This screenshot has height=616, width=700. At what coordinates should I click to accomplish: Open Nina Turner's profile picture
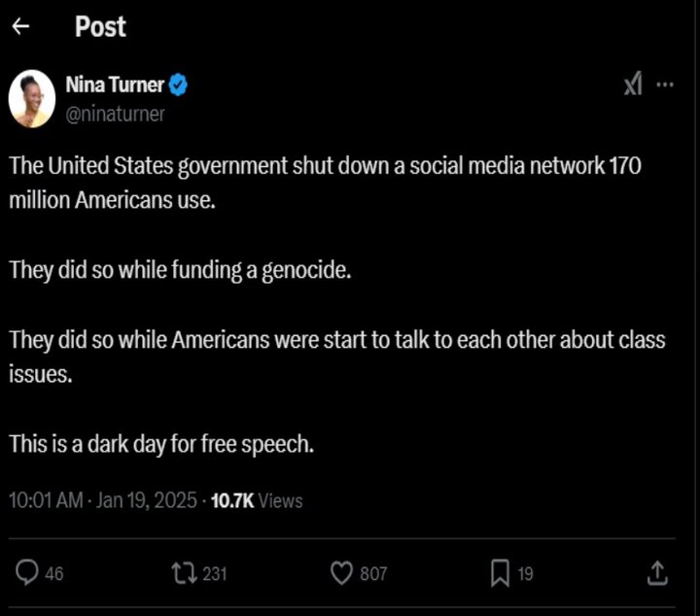pyautogui.click(x=32, y=98)
